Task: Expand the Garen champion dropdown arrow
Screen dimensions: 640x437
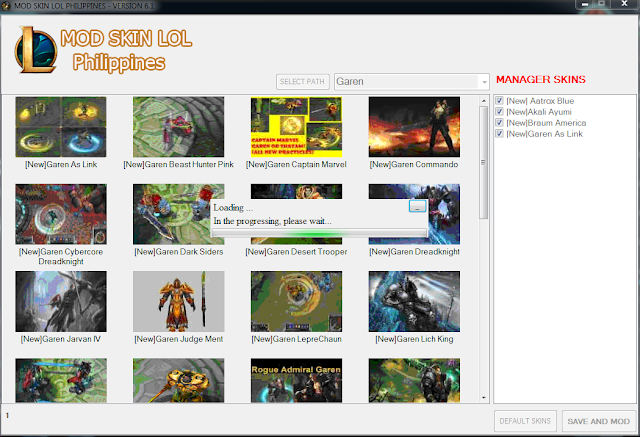Action: (484, 82)
